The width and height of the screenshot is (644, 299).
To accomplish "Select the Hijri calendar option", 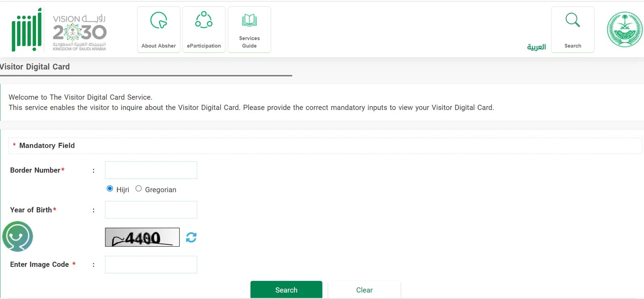I will pyautogui.click(x=109, y=188).
